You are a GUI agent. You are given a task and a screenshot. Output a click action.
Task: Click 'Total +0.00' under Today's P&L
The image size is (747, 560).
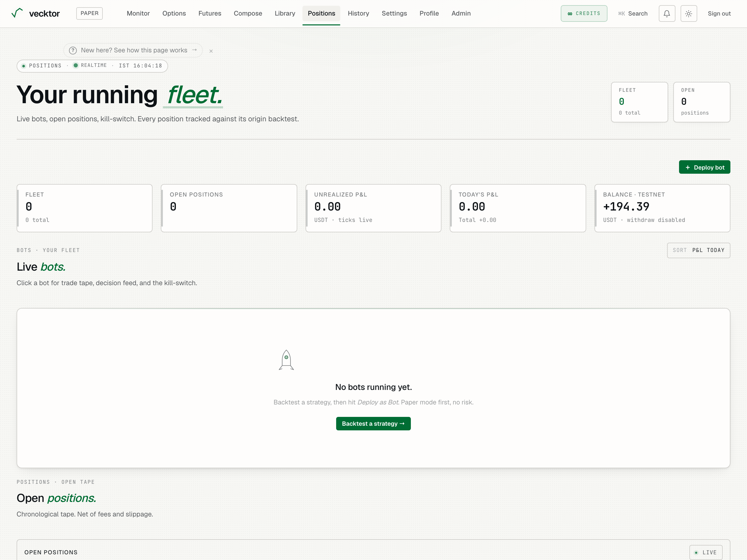tap(477, 220)
